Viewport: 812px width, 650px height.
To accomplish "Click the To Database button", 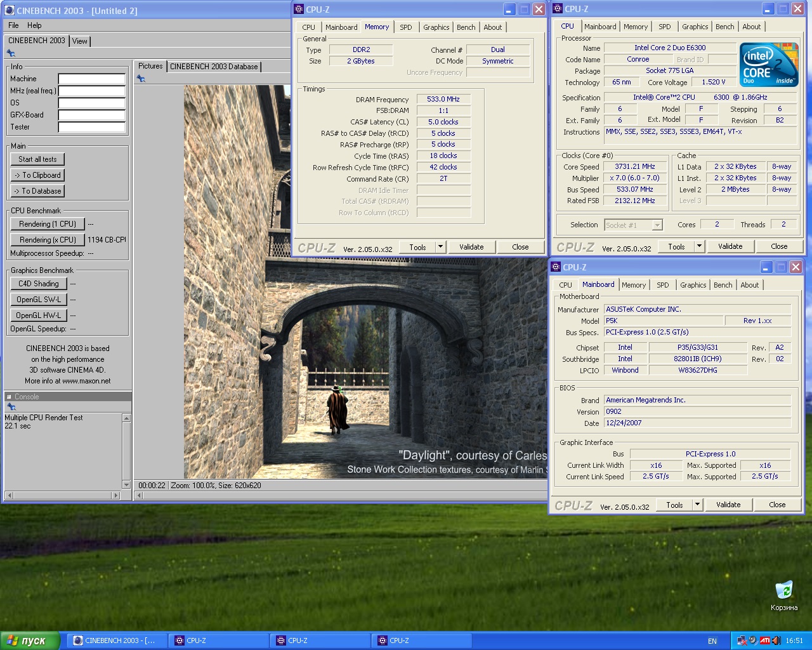I will [37, 191].
